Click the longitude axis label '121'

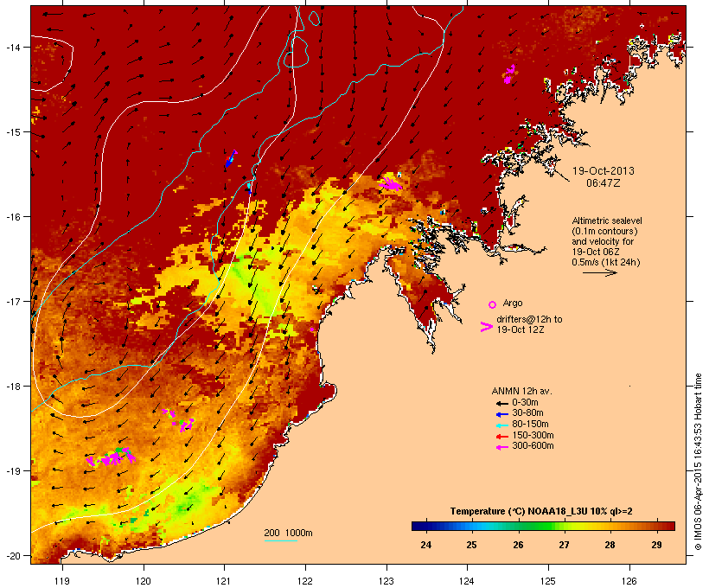click(x=224, y=581)
